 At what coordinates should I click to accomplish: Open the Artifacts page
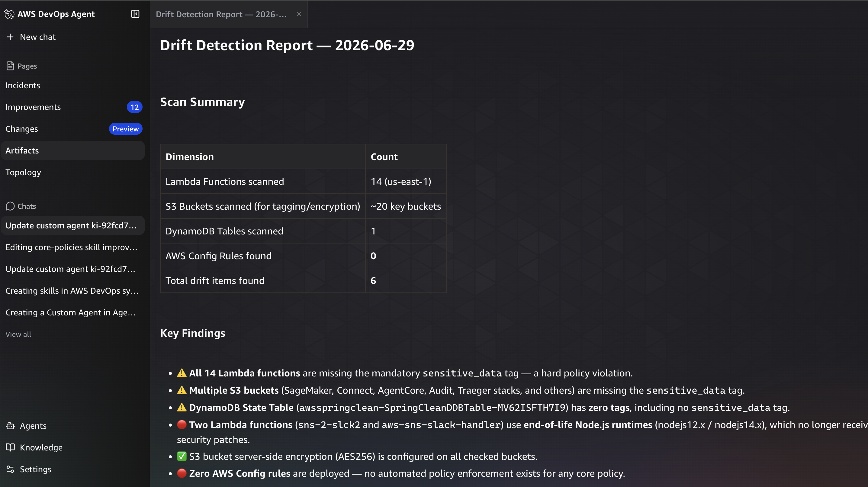point(73,150)
